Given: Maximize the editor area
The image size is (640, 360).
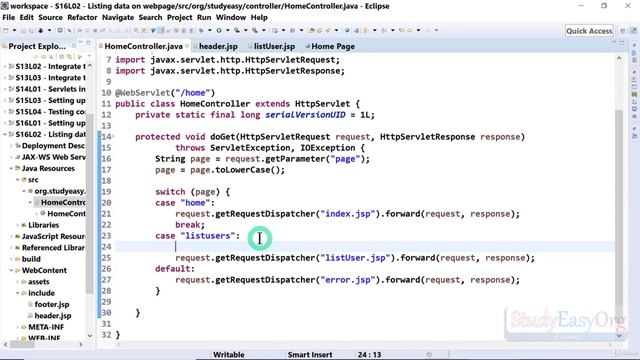Looking at the screenshot, I should 622,43.
